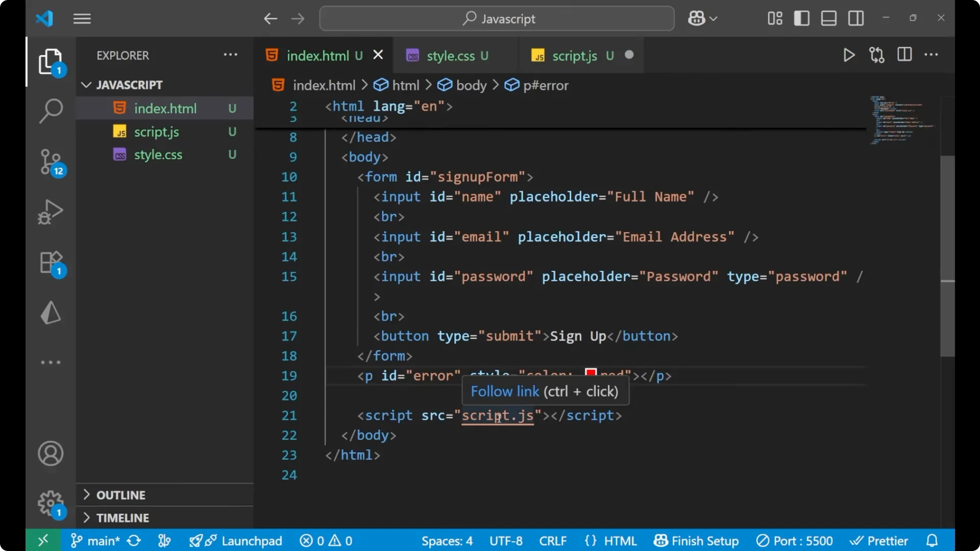Open the Source Control panel
This screenshot has width=980, height=551.
point(51,161)
